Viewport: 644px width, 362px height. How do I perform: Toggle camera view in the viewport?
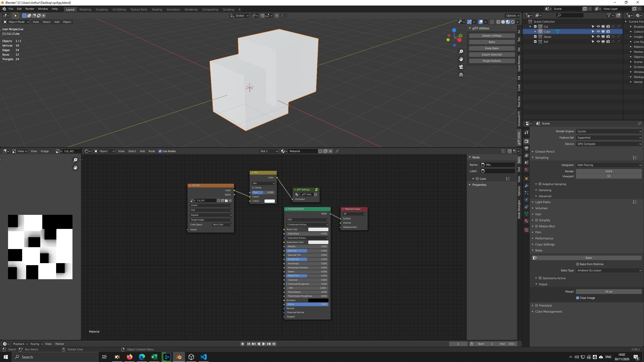point(461,67)
